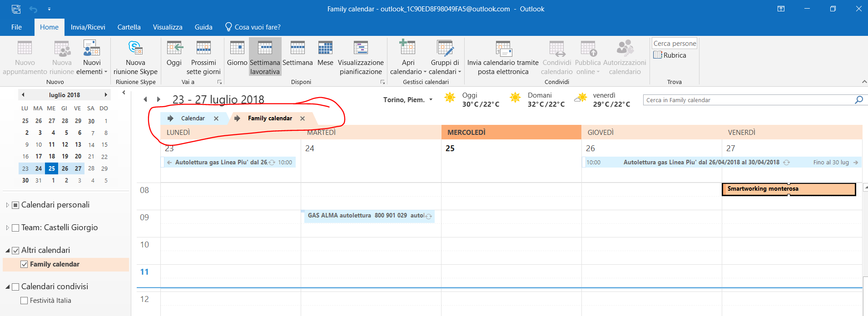868x316 pixels.
Task: Enable the Festività Italia calendar
Action: tap(25, 301)
